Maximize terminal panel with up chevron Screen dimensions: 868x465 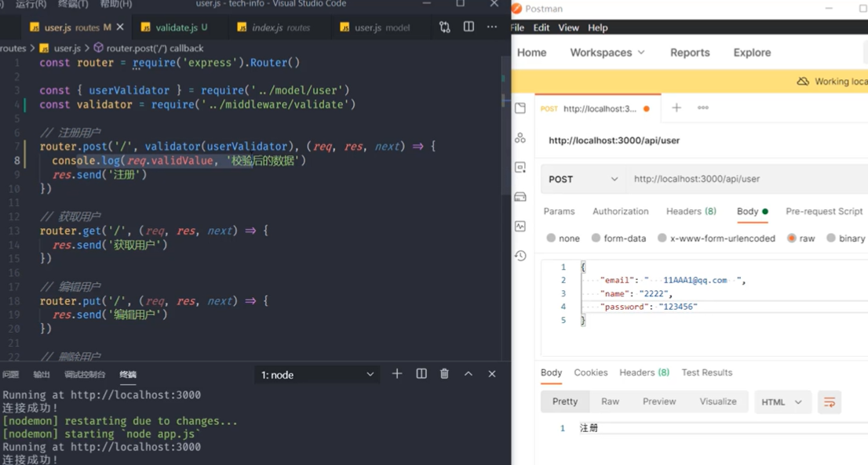pos(469,374)
